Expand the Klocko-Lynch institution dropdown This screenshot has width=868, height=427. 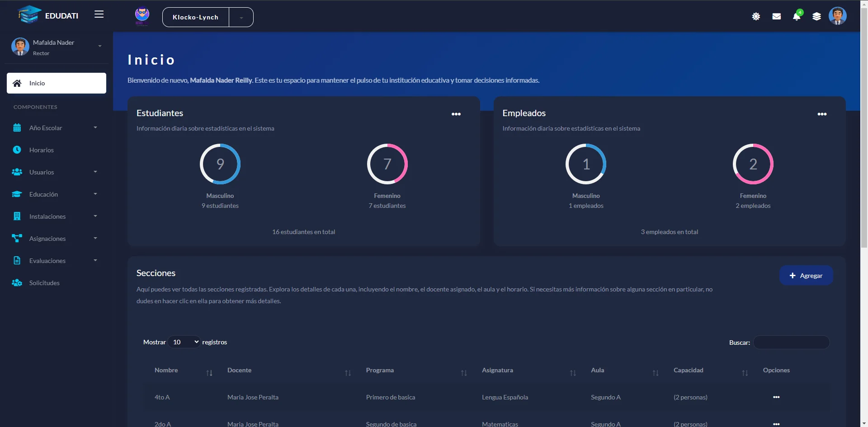coord(241,18)
